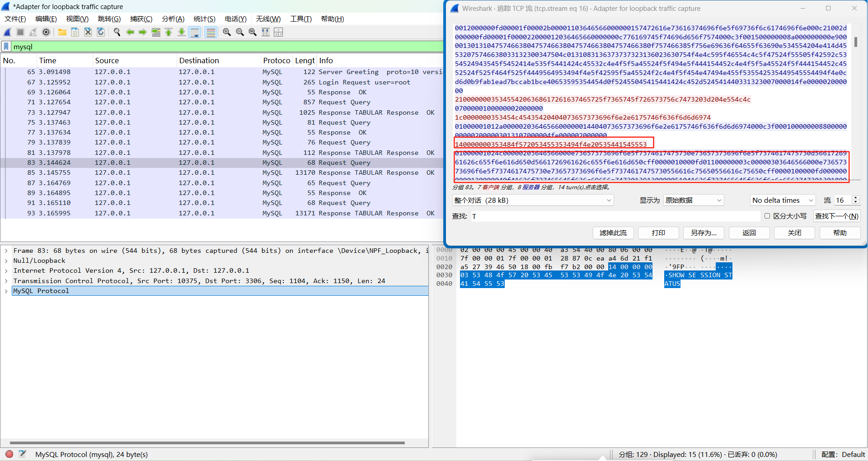Viewport: 868px width, 461px height.
Task: Stop capturing packets (square icon)
Action: coord(20,32)
